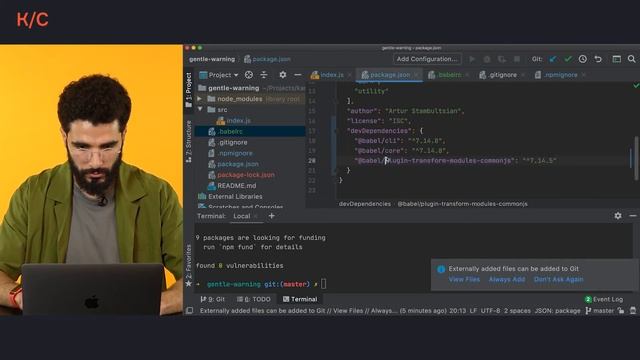
Task: Click Always Add link in notification
Action: (x=507, y=280)
